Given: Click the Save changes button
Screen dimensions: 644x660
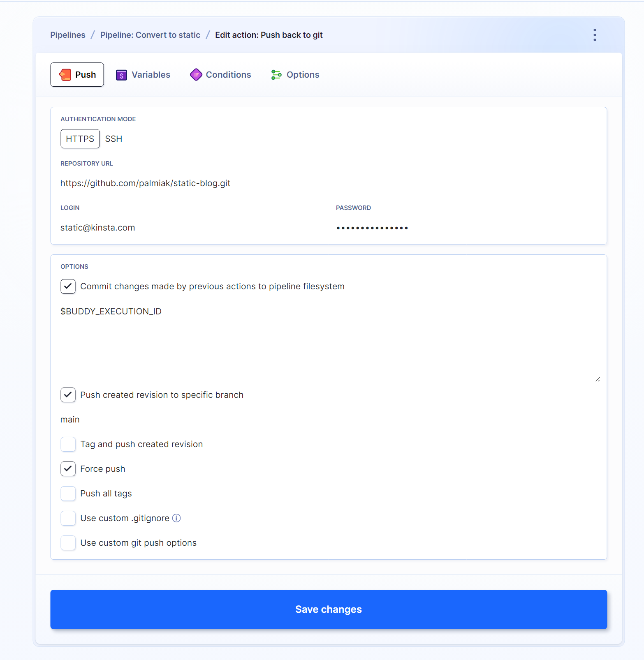Looking at the screenshot, I should click(x=329, y=609).
